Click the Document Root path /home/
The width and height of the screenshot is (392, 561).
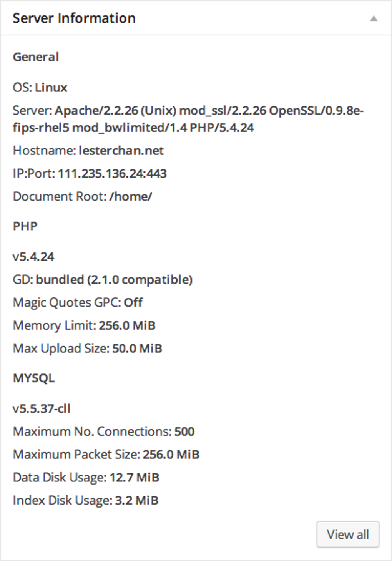pos(131,196)
